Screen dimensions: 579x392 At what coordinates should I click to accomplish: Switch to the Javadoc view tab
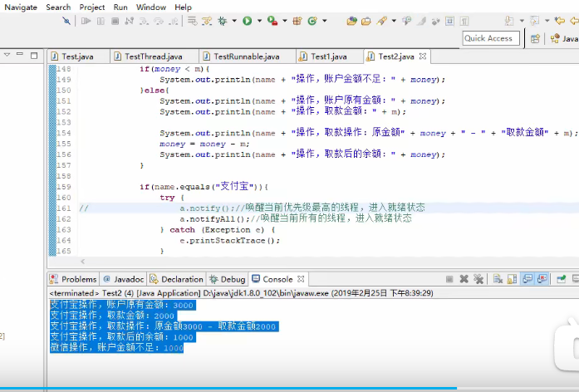click(x=124, y=279)
